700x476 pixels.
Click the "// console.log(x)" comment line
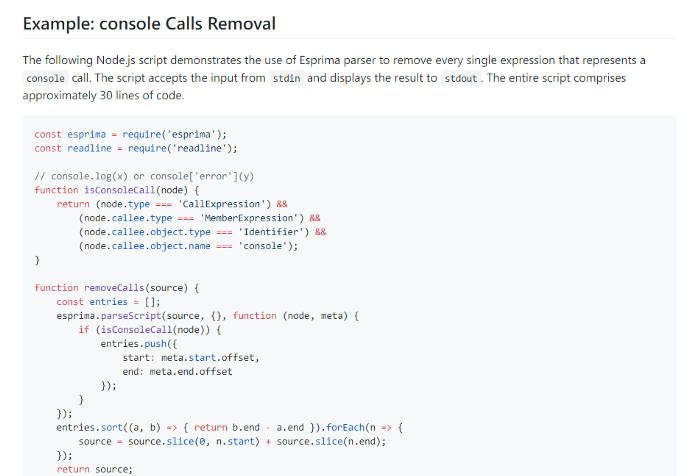[x=144, y=176]
